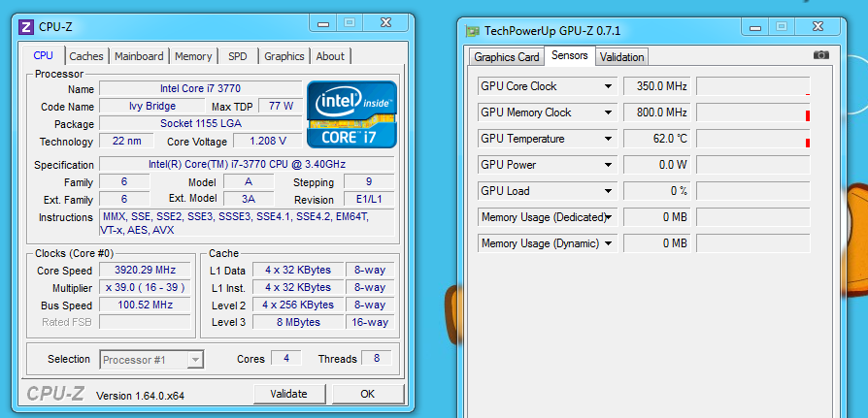This screenshot has width=868, height=418.
Task: Open GPU-Z Graphics Card tab
Action: point(507,57)
